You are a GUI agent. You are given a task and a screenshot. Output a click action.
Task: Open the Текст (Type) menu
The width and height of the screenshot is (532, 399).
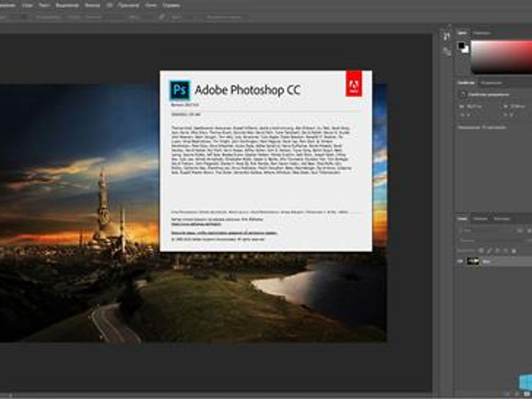coord(44,5)
